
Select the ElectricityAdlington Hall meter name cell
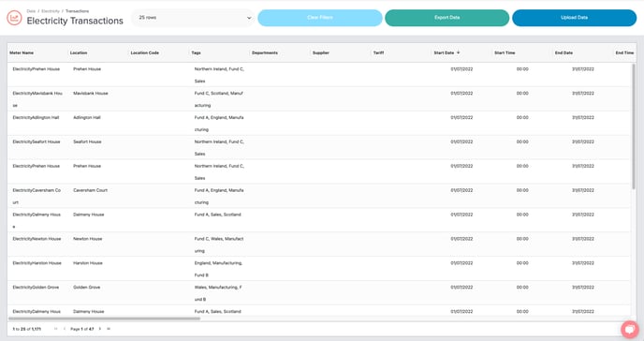37,124
